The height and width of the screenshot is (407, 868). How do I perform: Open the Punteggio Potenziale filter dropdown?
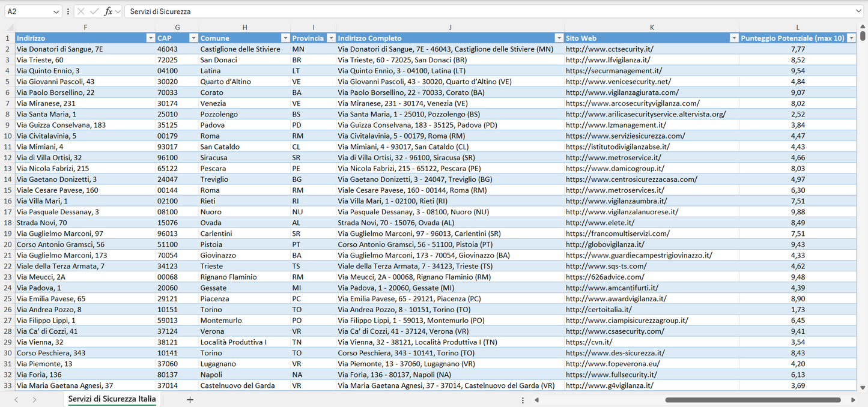(x=852, y=38)
